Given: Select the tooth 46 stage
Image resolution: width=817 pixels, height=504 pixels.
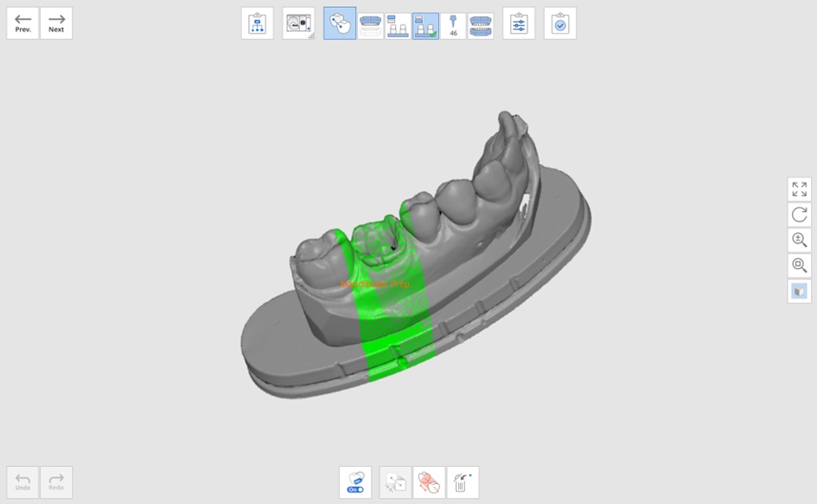Looking at the screenshot, I should point(453,26).
